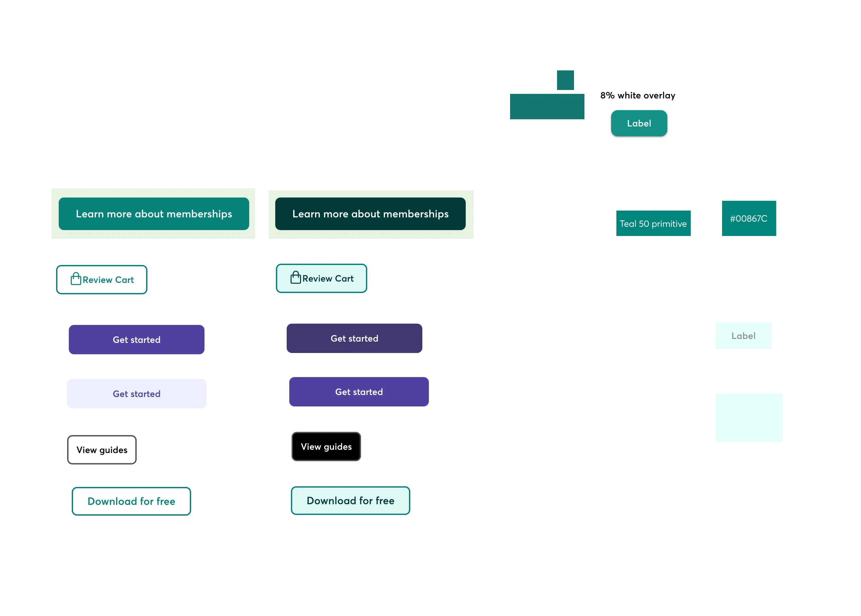Click the black filled View guides button

click(x=325, y=447)
